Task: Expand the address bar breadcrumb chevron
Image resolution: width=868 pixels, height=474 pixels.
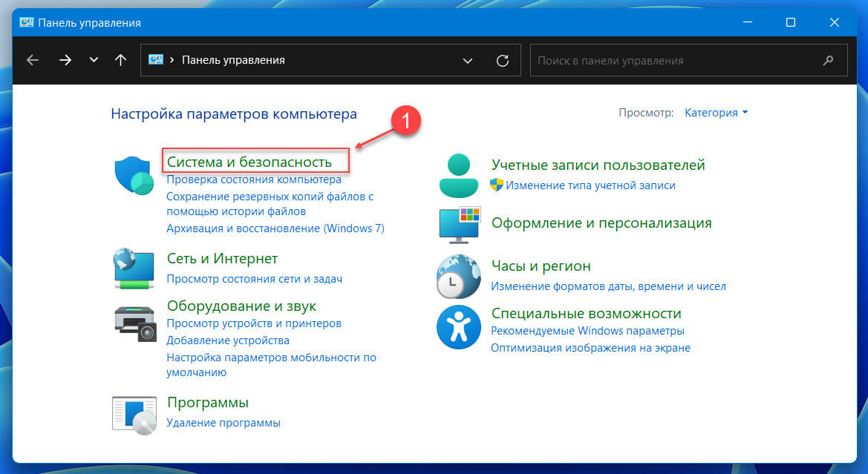Action: (x=172, y=60)
